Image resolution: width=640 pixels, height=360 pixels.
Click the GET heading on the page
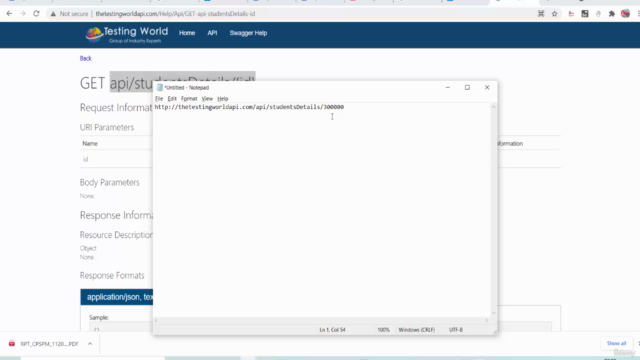(93, 83)
